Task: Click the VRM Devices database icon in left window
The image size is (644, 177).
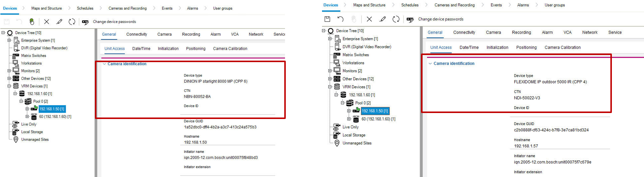Action: coord(16,86)
